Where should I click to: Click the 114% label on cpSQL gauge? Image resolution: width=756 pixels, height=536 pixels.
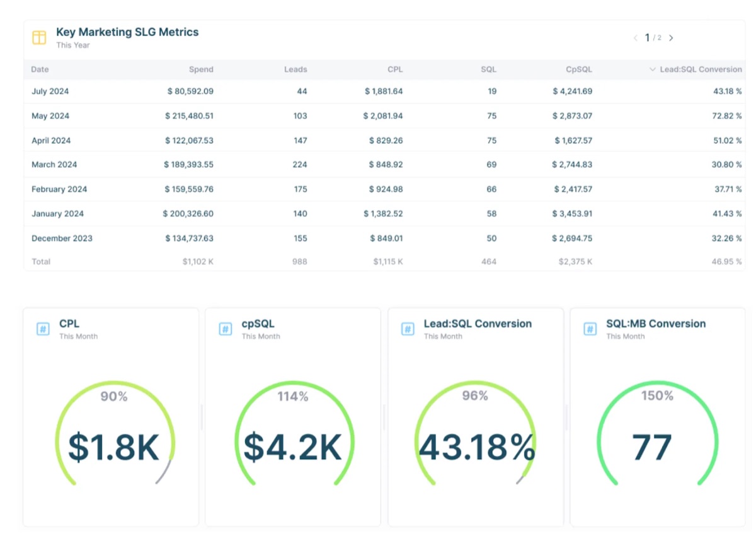click(293, 396)
